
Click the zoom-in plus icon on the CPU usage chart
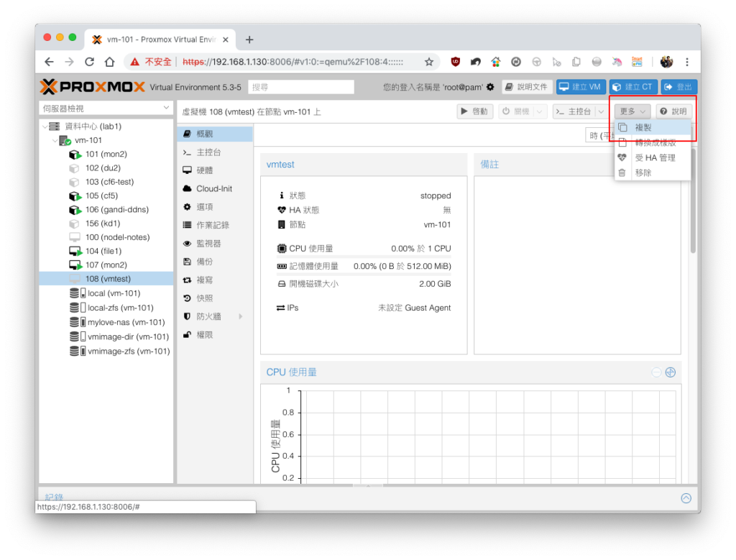(671, 372)
